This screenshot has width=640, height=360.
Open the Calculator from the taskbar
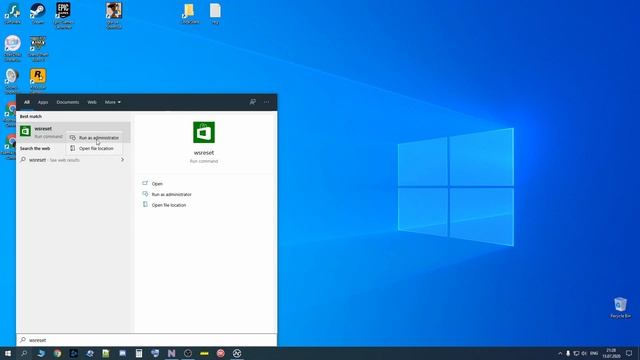[139, 353]
